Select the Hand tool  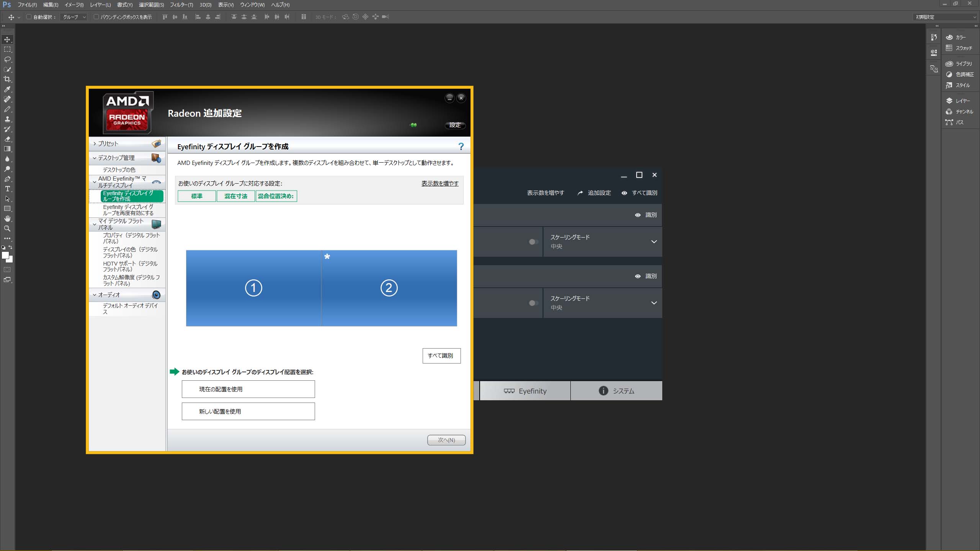tap(7, 218)
